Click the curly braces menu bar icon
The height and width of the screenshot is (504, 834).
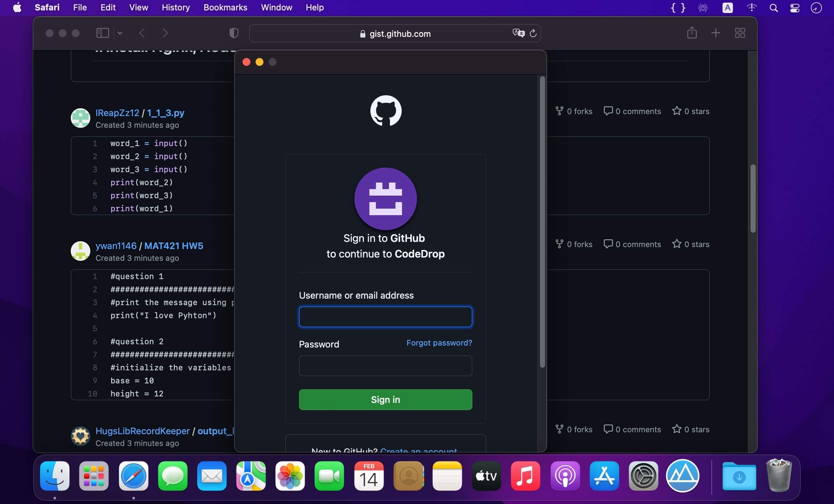point(678,7)
